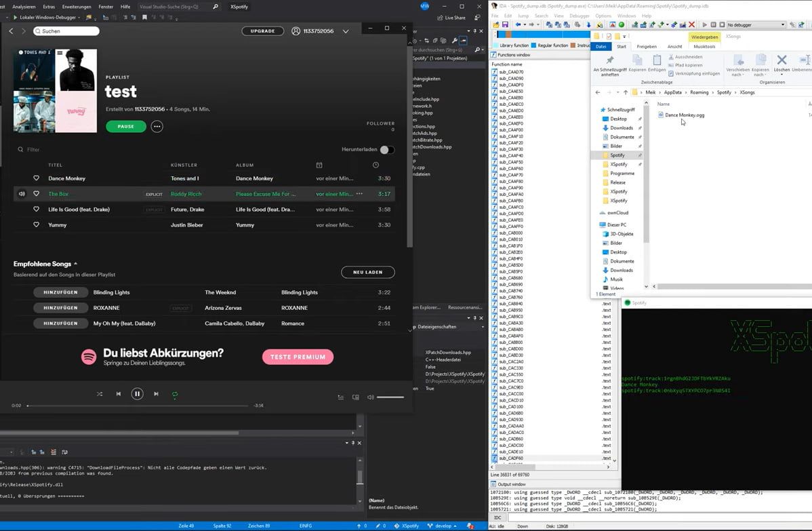The width and height of the screenshot is (812, 531).
Task: Click the Spotify back navigation arrow
Action: click(x=11, y=31)
